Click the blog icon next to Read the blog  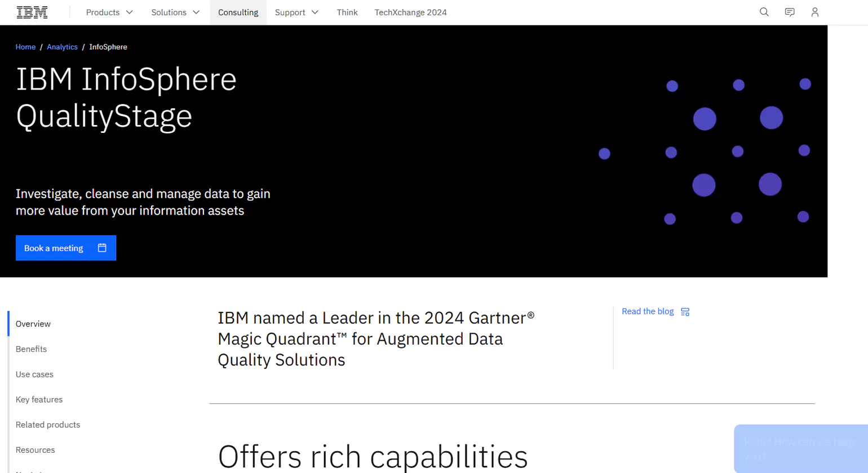685,311
